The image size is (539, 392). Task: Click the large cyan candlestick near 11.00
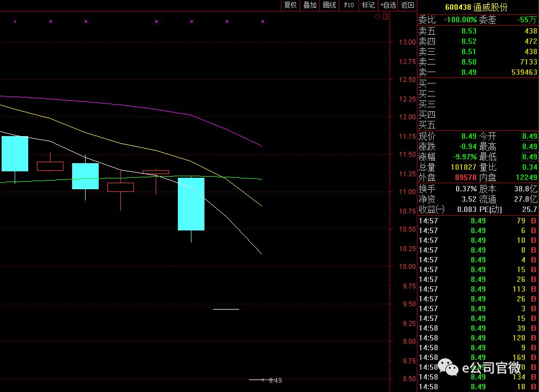click(191, 204)
